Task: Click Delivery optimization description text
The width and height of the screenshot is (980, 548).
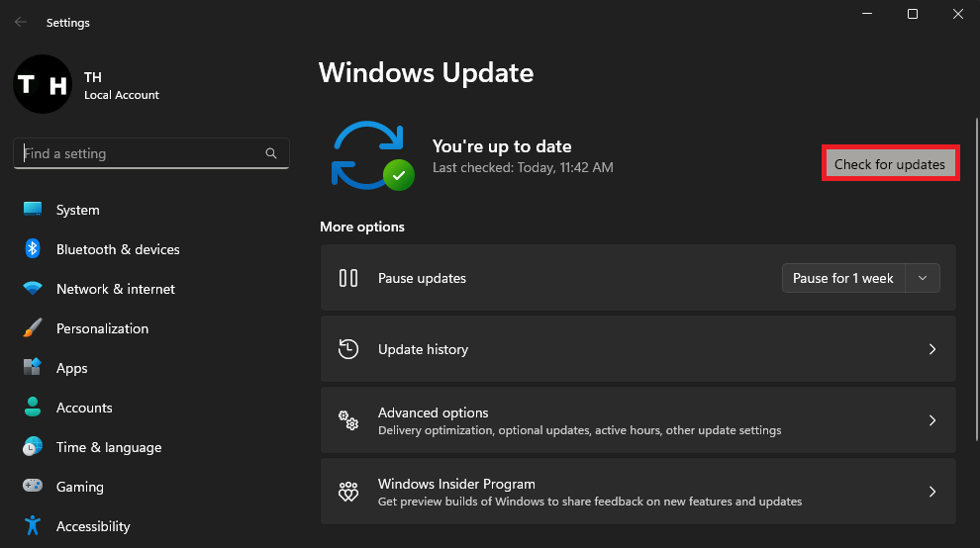Action: click(x=579, y=430)
